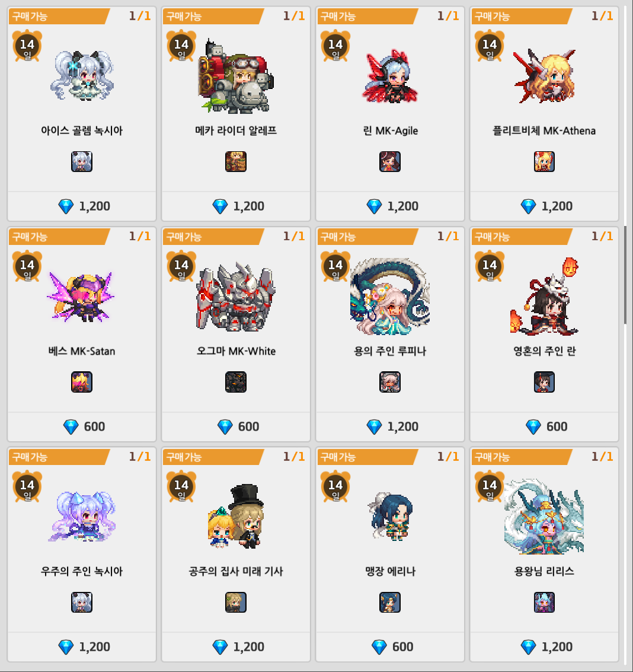The image size is (633, 672).
Task: Click the 영혼의 주인 란 small portrait icon
Action: click(544, 382)
